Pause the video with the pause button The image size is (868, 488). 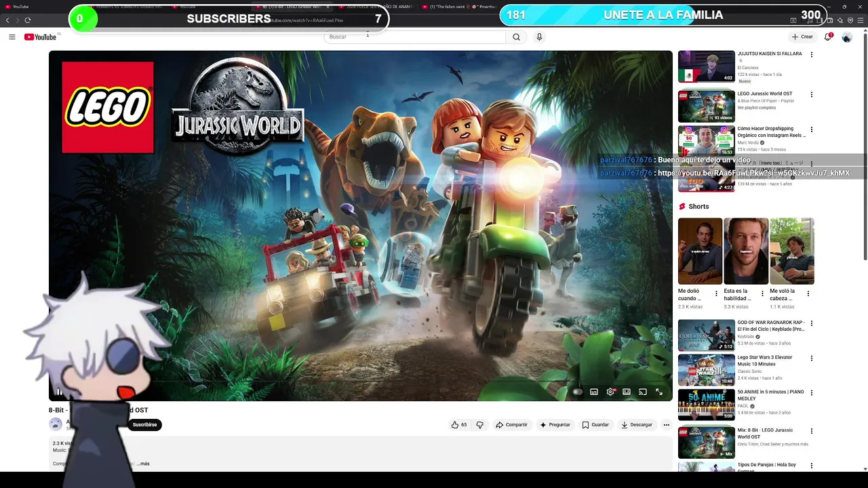(x=58, y=392)
